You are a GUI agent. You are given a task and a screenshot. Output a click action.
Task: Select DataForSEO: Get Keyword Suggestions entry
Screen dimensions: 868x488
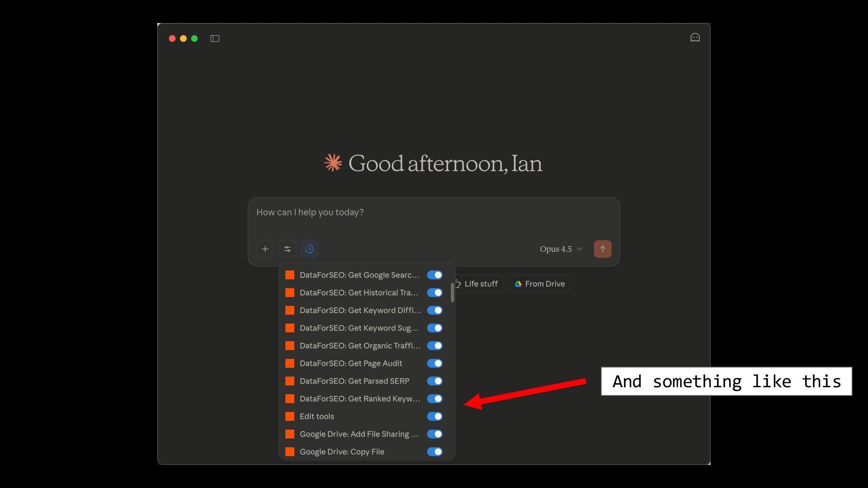tap(359, 328)
